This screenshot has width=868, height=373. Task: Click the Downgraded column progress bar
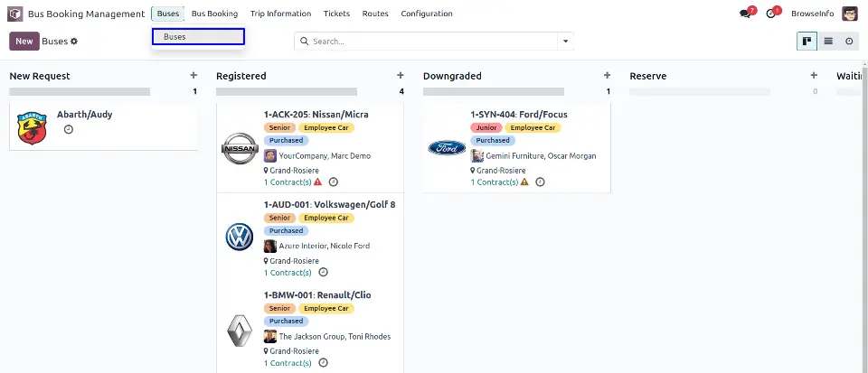click(494, 92)
